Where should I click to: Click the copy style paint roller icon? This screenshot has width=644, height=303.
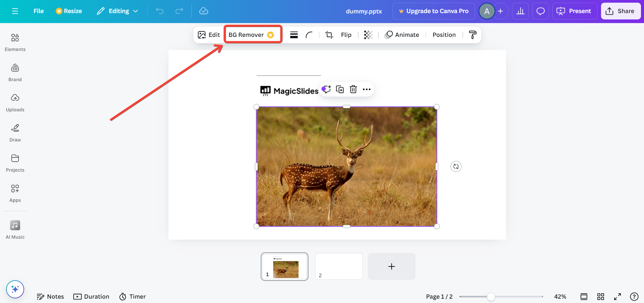tap(473, 35)
